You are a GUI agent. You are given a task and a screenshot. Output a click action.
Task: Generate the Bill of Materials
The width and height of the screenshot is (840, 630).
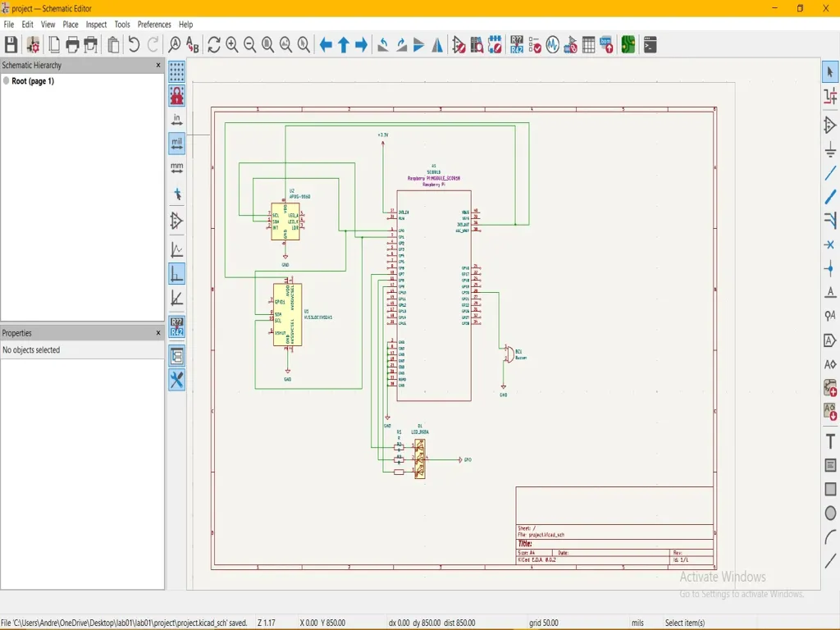tap(606, 45)
